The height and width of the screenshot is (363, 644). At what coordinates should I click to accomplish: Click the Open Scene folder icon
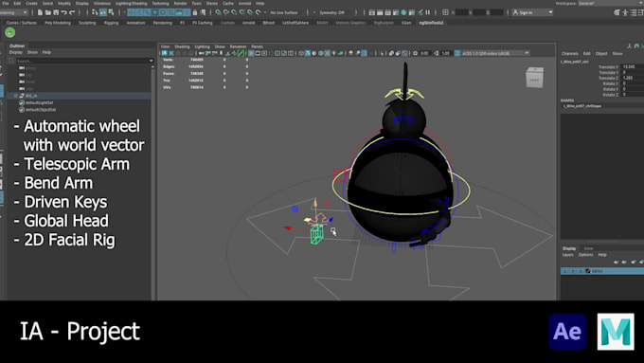point(48,12)
